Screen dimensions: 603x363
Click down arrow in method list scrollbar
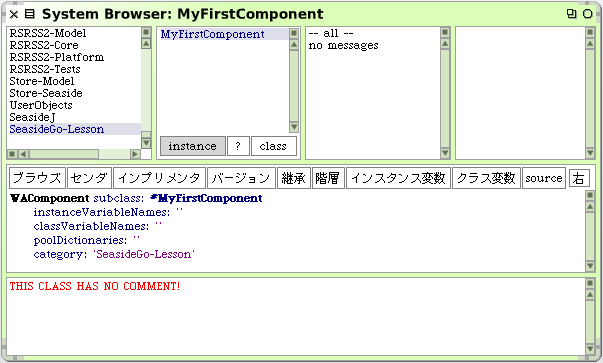click(x=590, y=153)
